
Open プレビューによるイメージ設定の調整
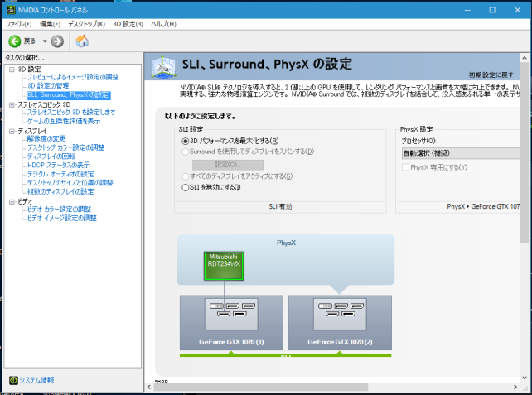73,77
